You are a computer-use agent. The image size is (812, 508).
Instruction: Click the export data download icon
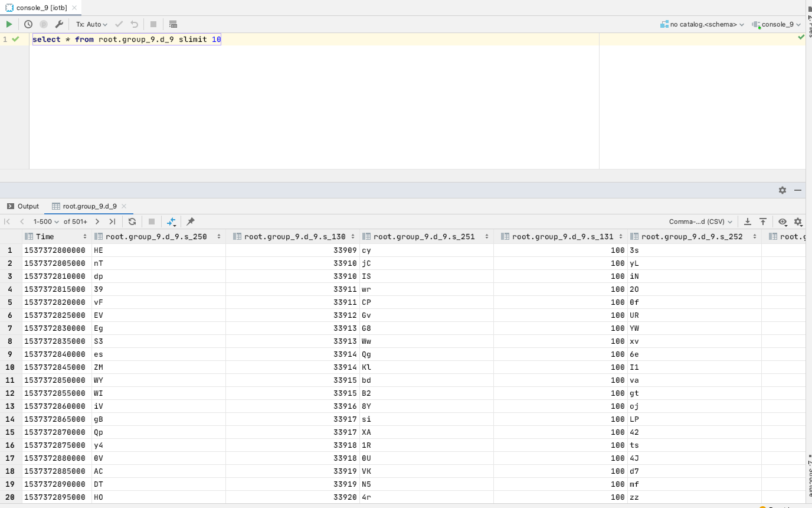click(747, 222)
